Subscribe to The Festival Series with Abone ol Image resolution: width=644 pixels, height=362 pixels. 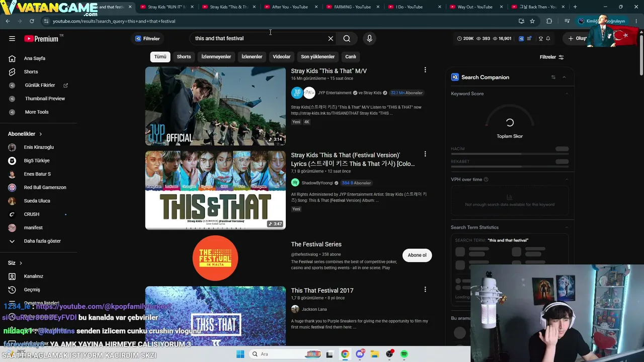pyautogui.click(x=417, y=255)
